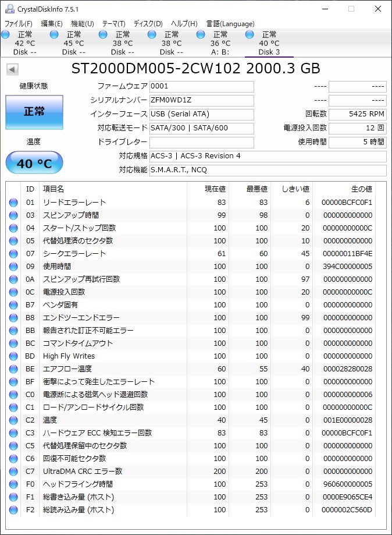Click raw value 00000011BF4E
Screen dimensions: 392x535
348,254
